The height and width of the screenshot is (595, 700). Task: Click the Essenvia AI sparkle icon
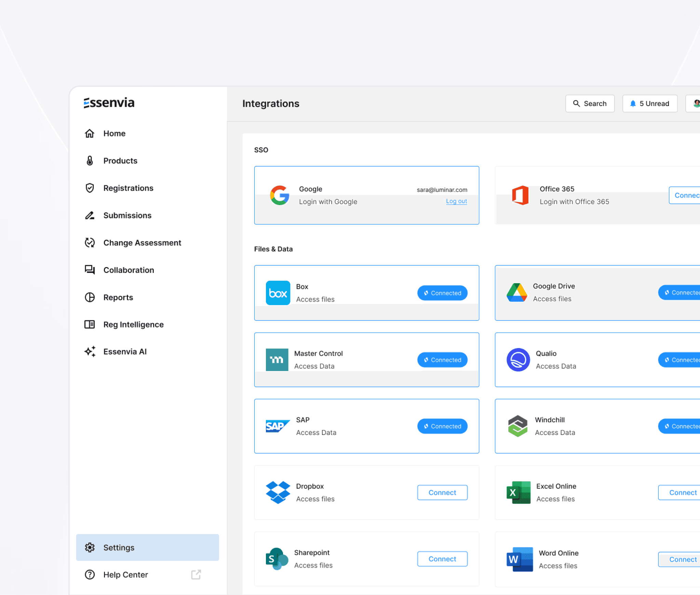pos(90,352)
